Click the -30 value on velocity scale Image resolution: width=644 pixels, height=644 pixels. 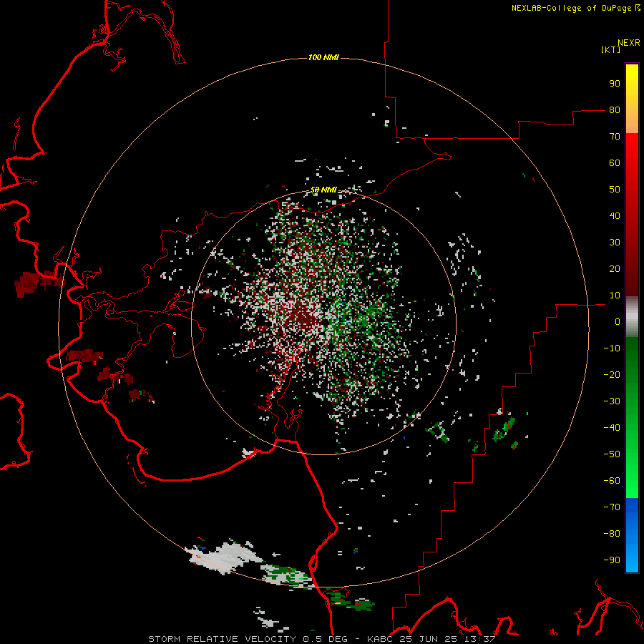612,401
